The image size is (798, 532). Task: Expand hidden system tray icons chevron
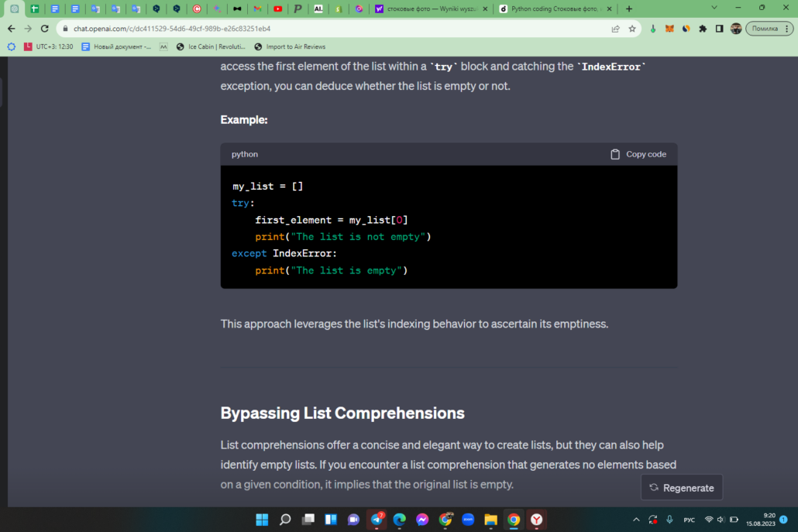tap(636, 520)
